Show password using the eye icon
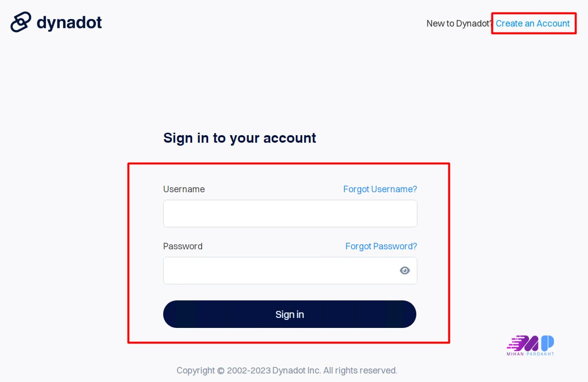The image size is (588, 382). tap(405, 271)
